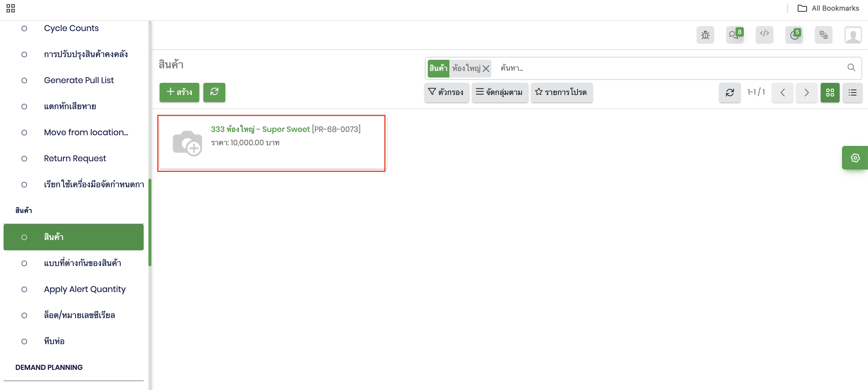Open Cycle Counts in sidebar

pyautogui.click(x=71, y=28)
